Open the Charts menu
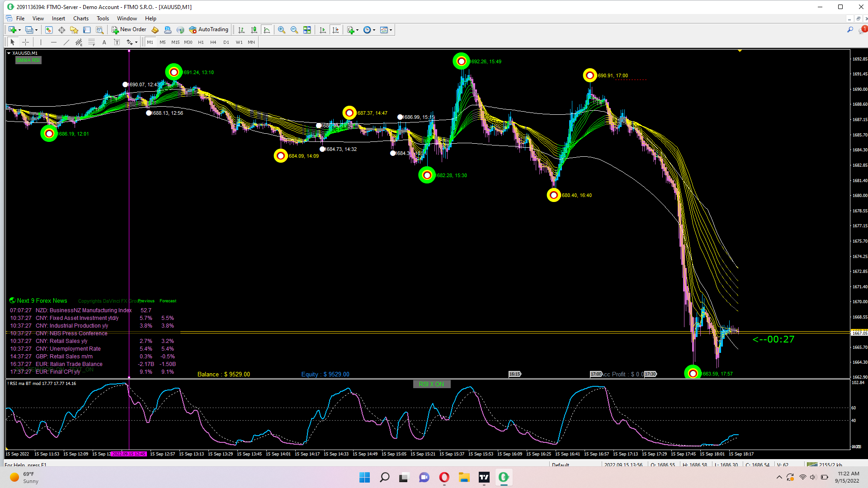Screen dimensions: 868x488 [81, 19]
